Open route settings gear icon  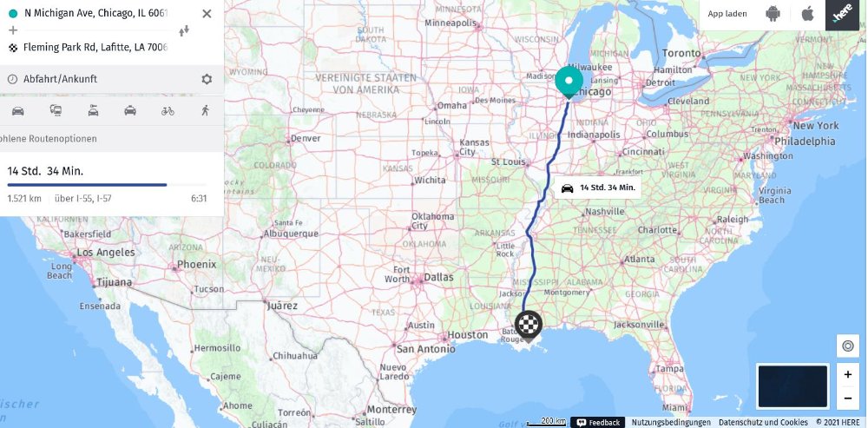pos(207,79)
